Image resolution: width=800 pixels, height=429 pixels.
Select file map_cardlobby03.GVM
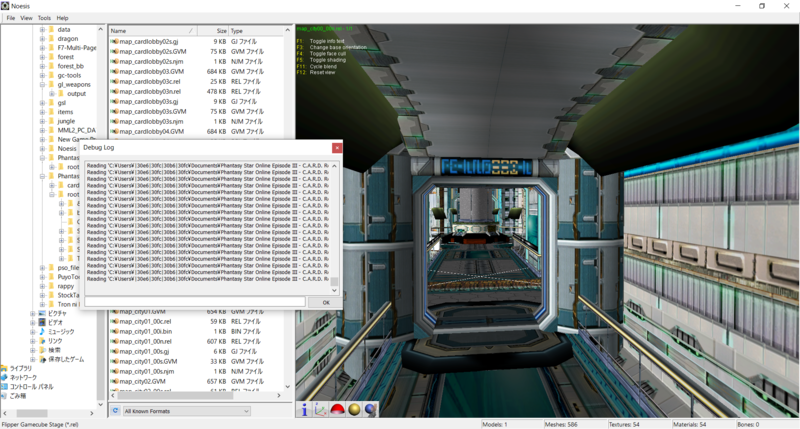coord(152,71)
